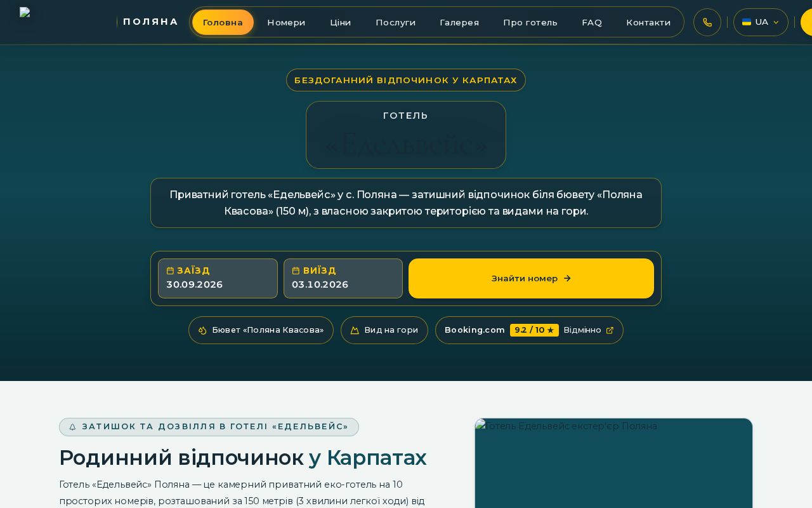This screenshot has height=508, width=812.
Task: Click the yellow button cut off at header's right edge
Action: (x=806, y=22)
